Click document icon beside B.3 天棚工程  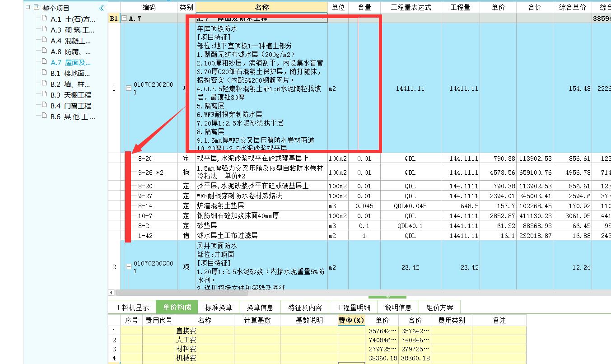[44, 94]
